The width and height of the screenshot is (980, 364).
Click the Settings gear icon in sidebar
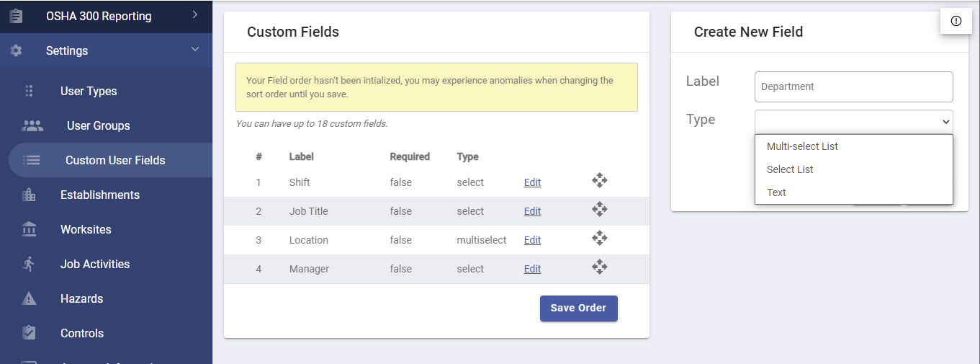click(x=16, y=50)
